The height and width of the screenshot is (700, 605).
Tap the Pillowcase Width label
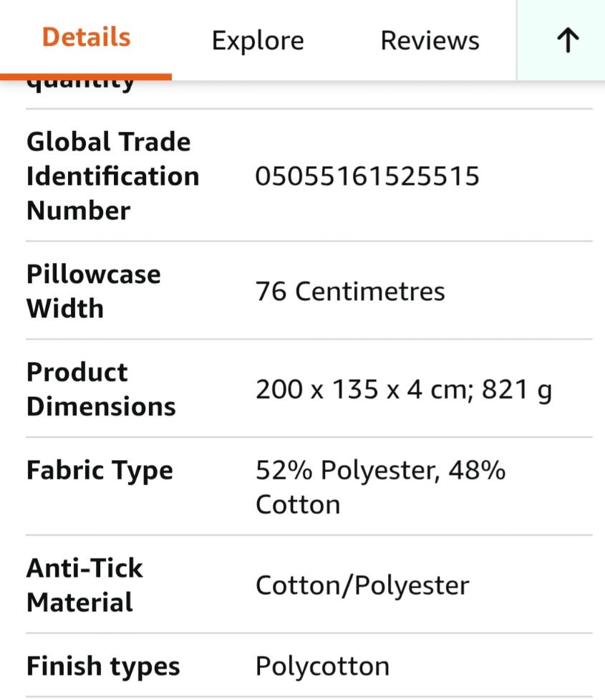tap(93, 291)
